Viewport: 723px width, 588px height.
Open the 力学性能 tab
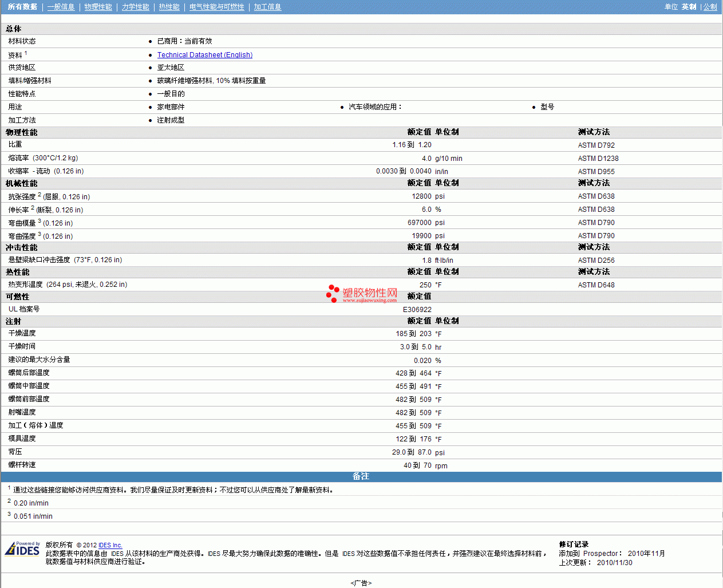click(x=135, y=7)
